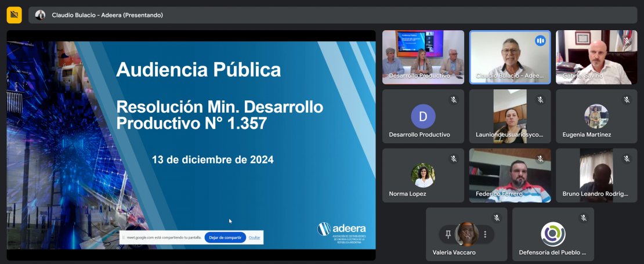Image resolution: width=644 pixels, height=264 pixels.
Task: Click muted mic icon on Launiondeusuariosyco tile
Action: point(540,100)
